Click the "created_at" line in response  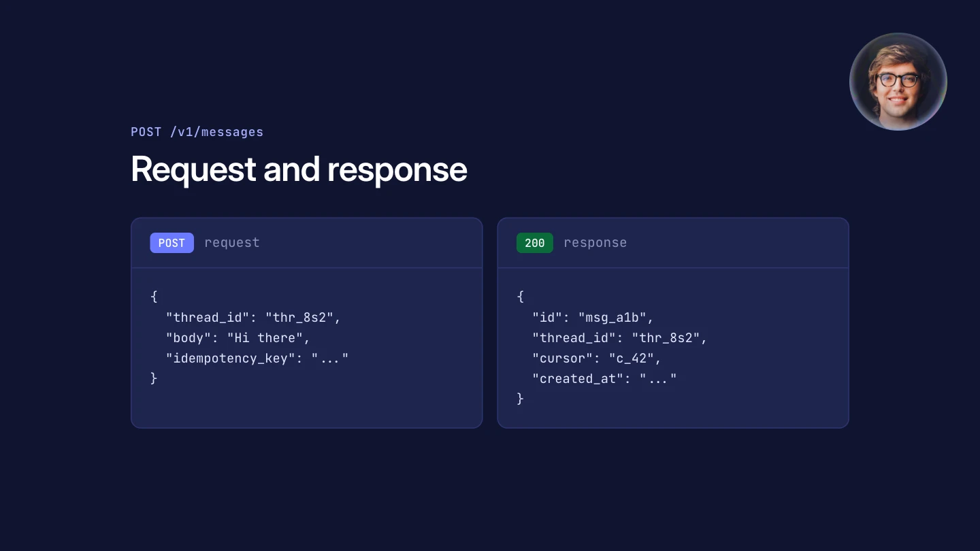(x=604, y=379)
